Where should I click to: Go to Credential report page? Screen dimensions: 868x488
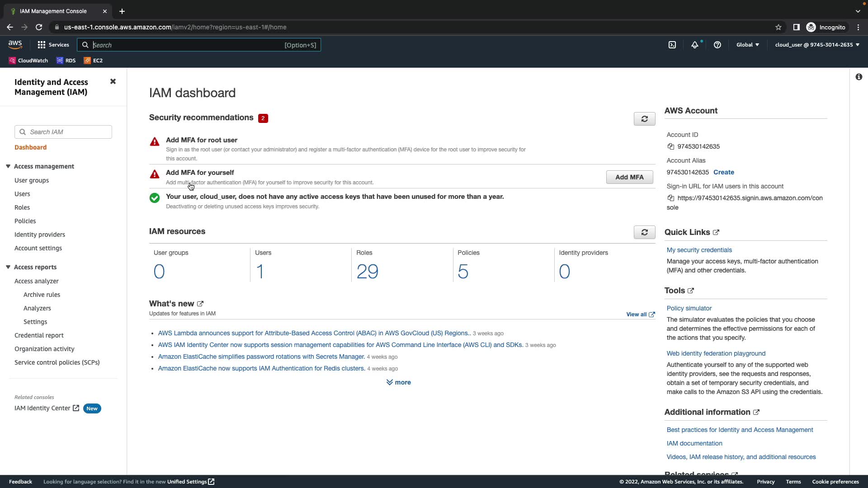(39, 335)
